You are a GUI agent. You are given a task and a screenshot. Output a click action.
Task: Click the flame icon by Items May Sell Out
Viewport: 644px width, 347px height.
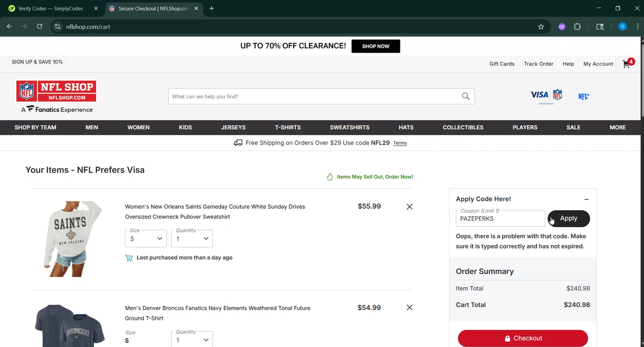tap(330, 177)
